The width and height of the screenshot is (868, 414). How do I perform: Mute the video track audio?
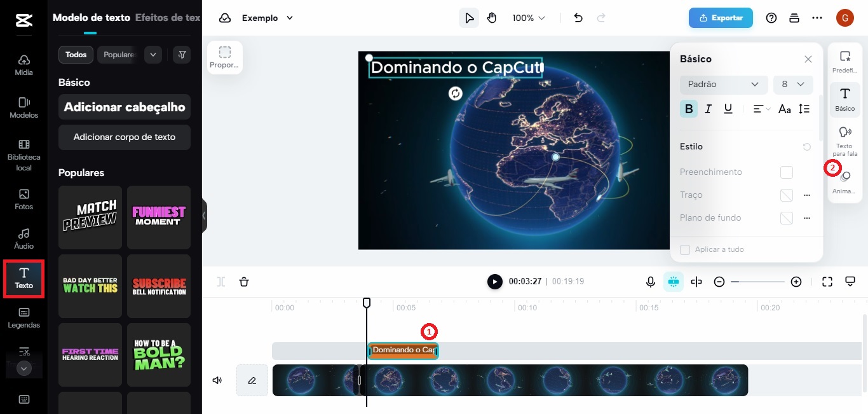217,380
